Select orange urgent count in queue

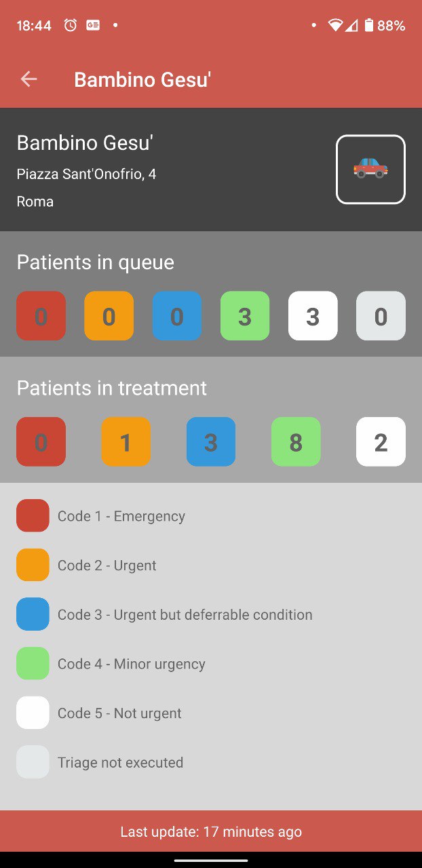click(109, 316)
